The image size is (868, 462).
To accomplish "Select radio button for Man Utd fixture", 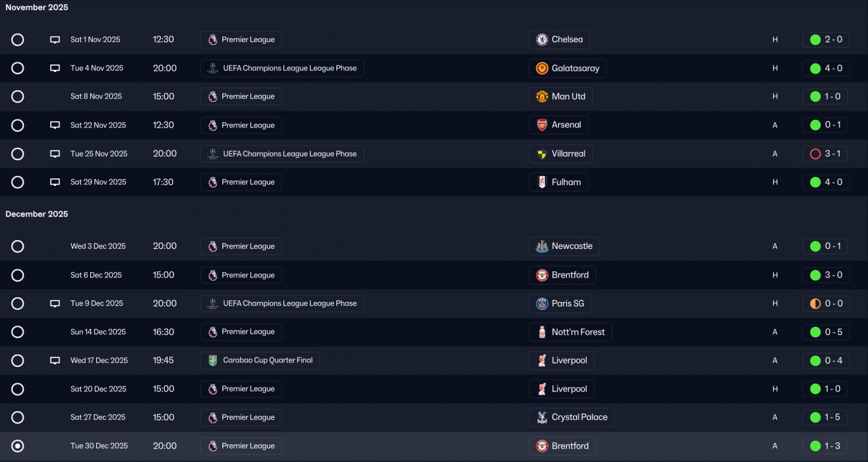I will tap(18, 97).
